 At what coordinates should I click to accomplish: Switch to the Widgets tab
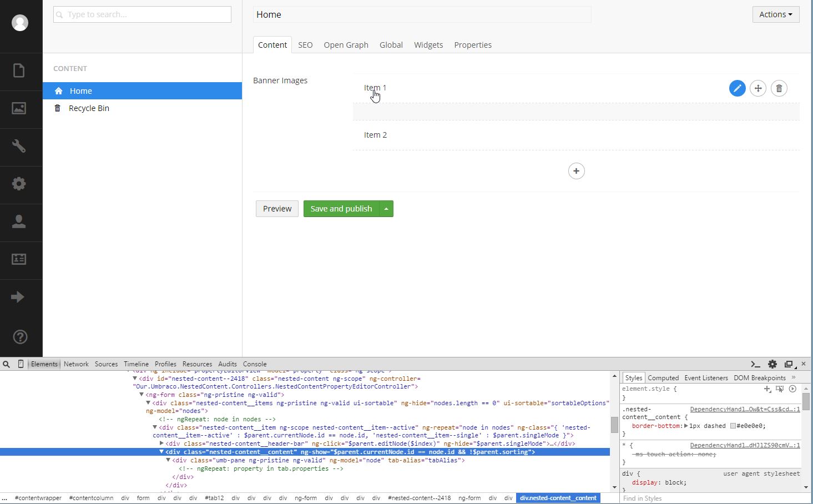click(x=428, y=45)
